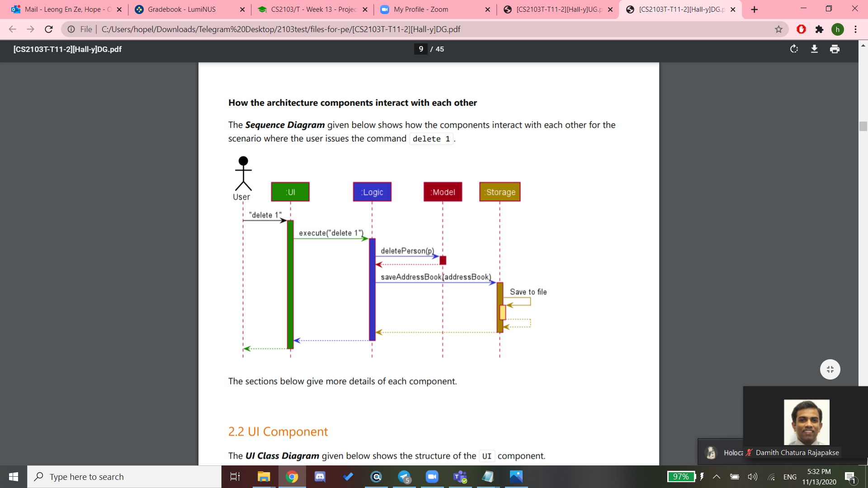This screenshot has width=868, height=488.
Task: Click the fit-to-page zoom button
Action: coord(830,369)
